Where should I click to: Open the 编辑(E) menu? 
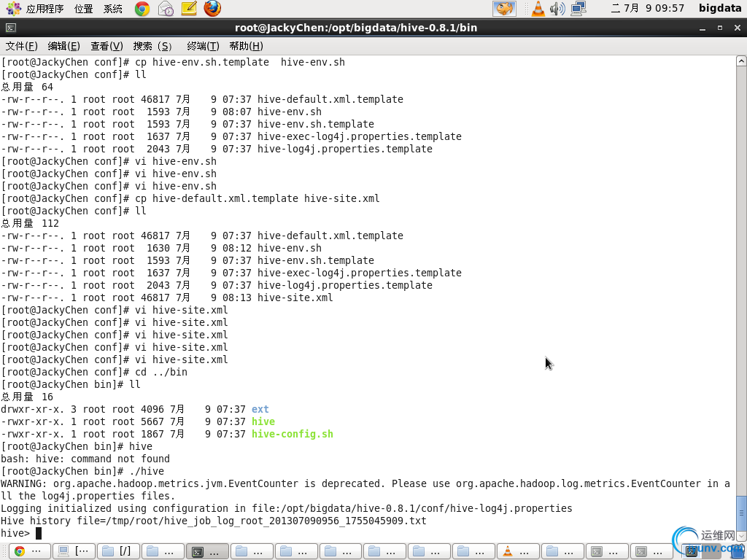pyautogui.click(x=64, y=46)
